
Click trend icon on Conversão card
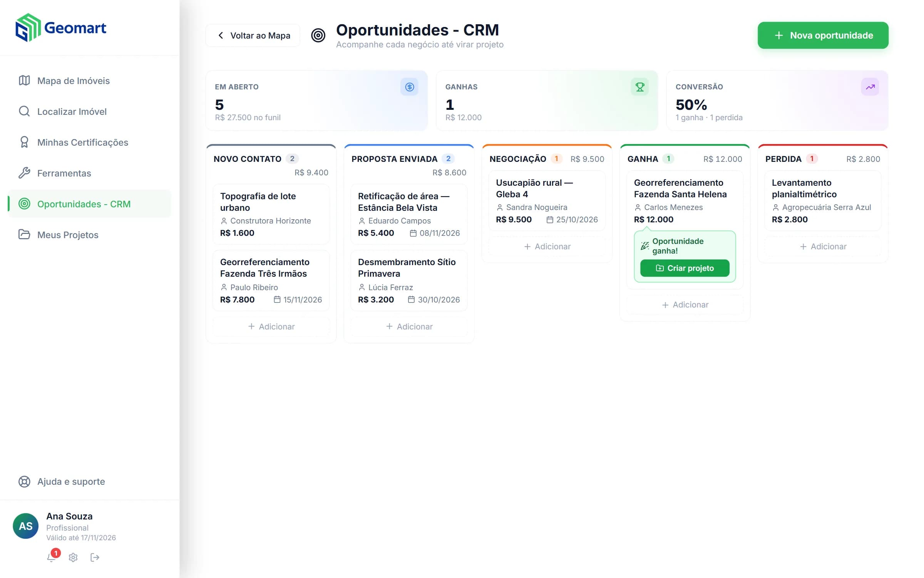870,87
